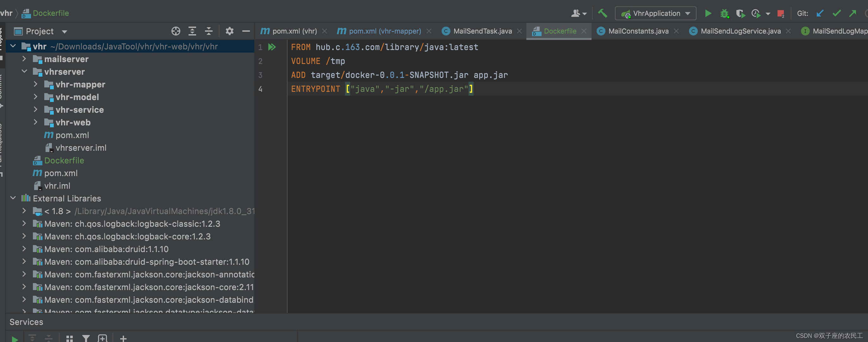Close the MailConstants.java tab
Screen dimensions: 868x342
(x=677, y=31)
